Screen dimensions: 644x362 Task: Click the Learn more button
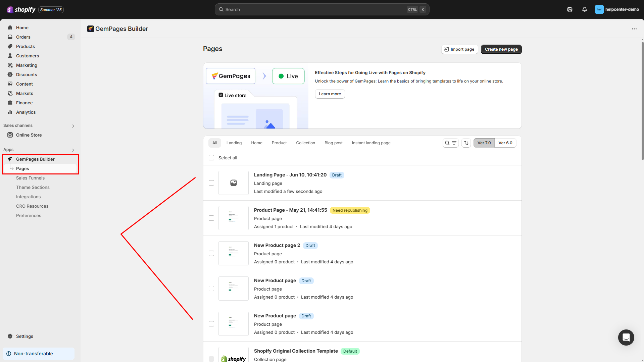330,94
